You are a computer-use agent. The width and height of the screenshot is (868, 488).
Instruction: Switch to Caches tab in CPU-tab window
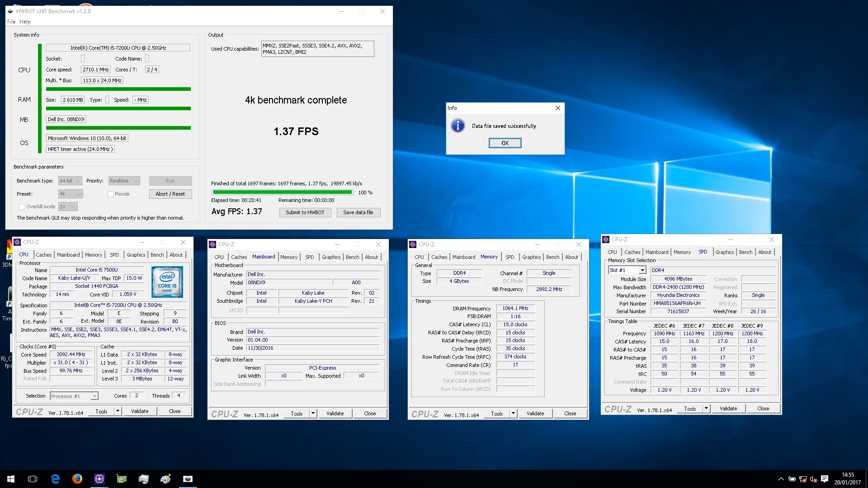[x=44, y=255]
